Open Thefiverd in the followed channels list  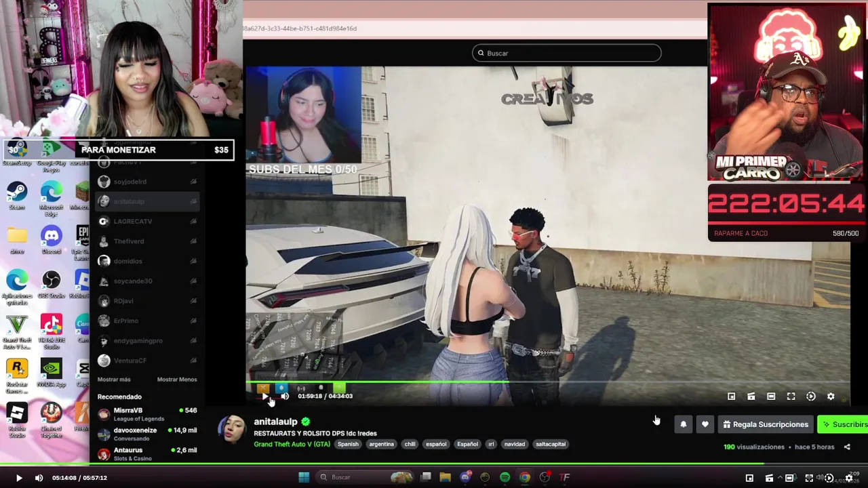148,241
